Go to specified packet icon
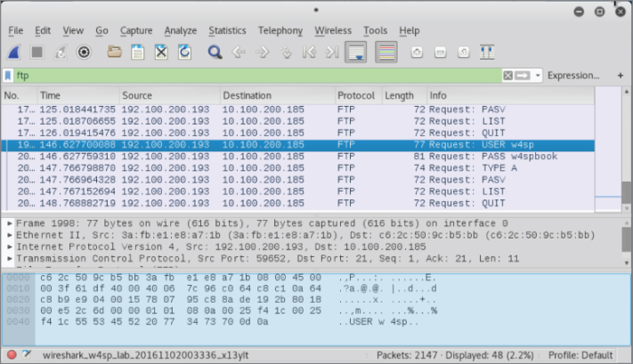633x364 pixels. click(286, 52)
